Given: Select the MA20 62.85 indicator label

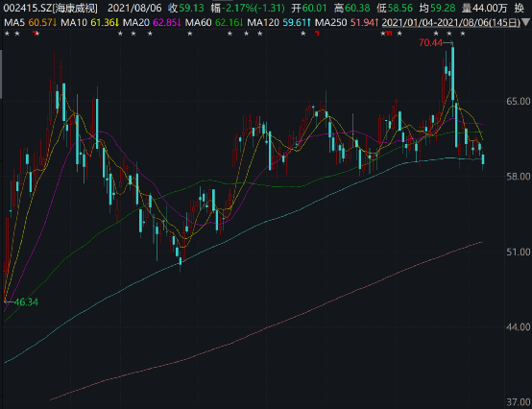Looking at the screenshot, I should click(x=152, y=23).
